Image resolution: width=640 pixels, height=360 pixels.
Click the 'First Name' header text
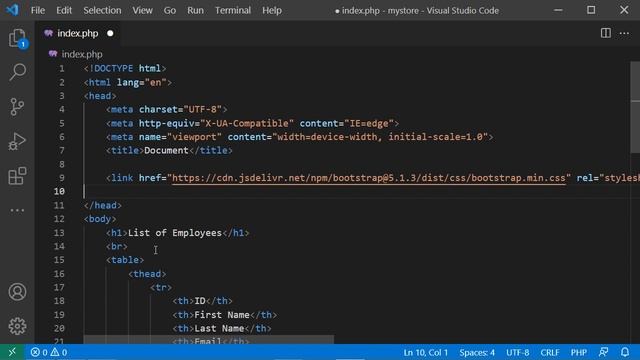[x=222, y=315]
